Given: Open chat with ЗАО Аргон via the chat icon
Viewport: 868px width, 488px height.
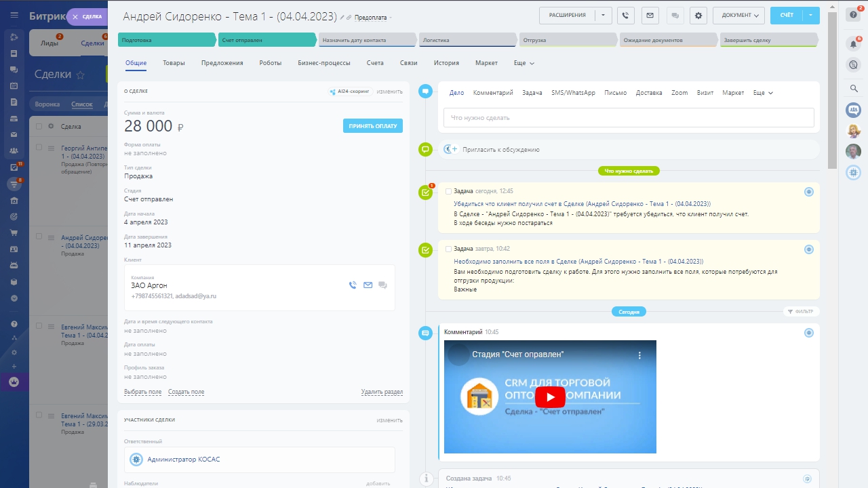Looking at the screenshot, I should point(382,285).
